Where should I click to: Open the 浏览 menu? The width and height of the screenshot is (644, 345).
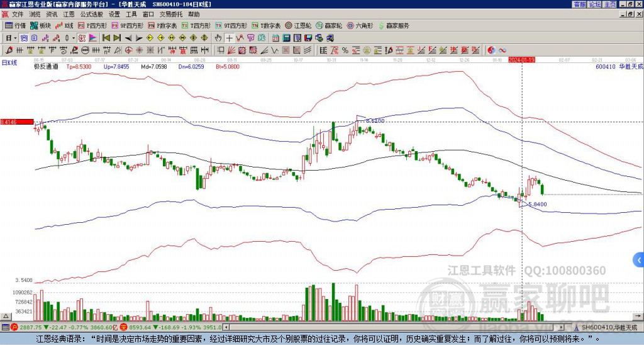coord(35,14)
